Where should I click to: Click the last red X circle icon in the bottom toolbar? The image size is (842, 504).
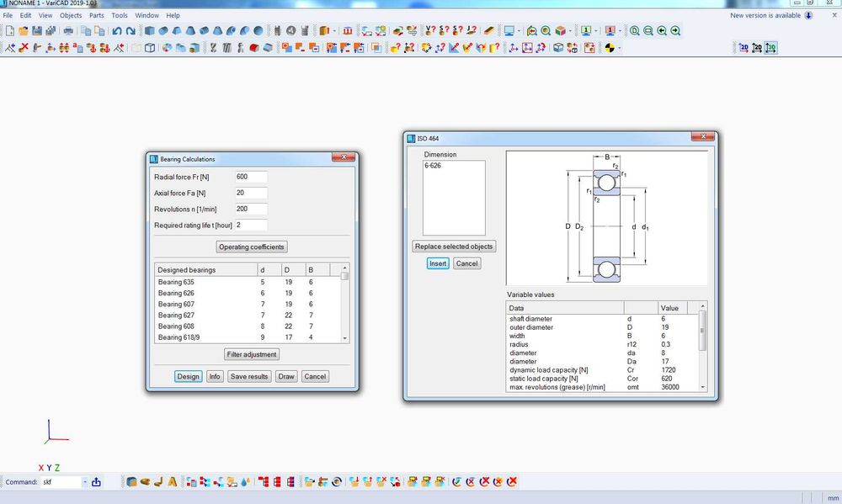coord(512,482)
